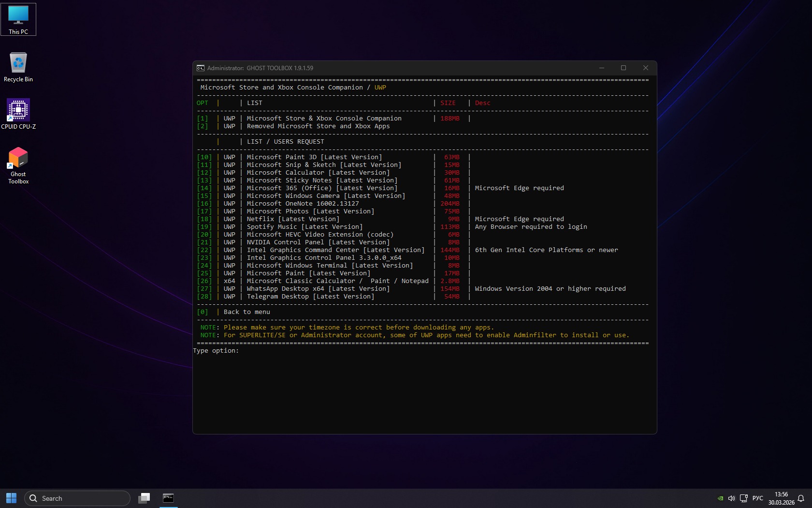Click the taskbar clock and date

781,498
